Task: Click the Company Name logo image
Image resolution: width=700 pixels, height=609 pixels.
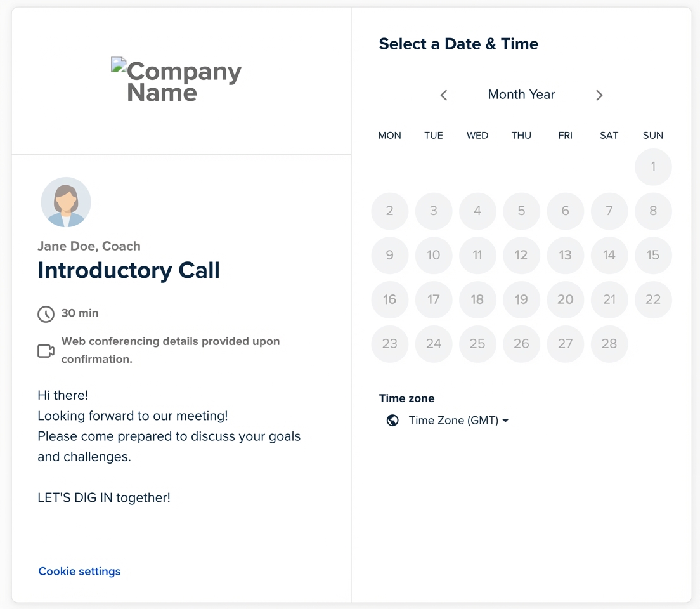Action: [x=176, y=79]
